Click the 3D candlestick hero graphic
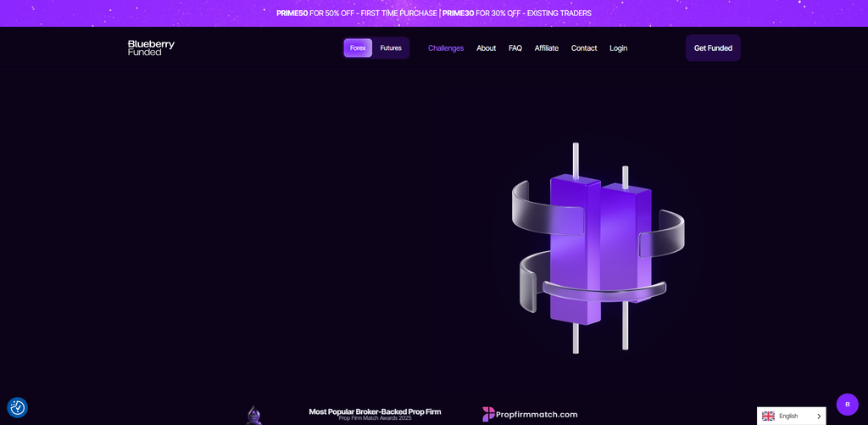The height and width of the screenshot is (425, 868). click(598, 249)
